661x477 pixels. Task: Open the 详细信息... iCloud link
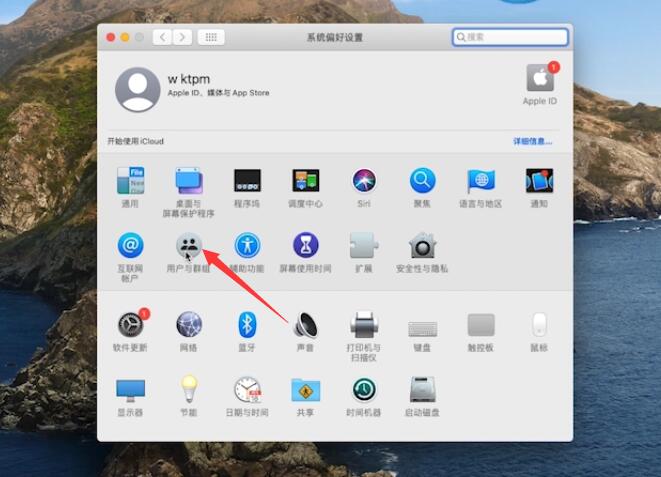pyautogui.click(x=532, y=141)
